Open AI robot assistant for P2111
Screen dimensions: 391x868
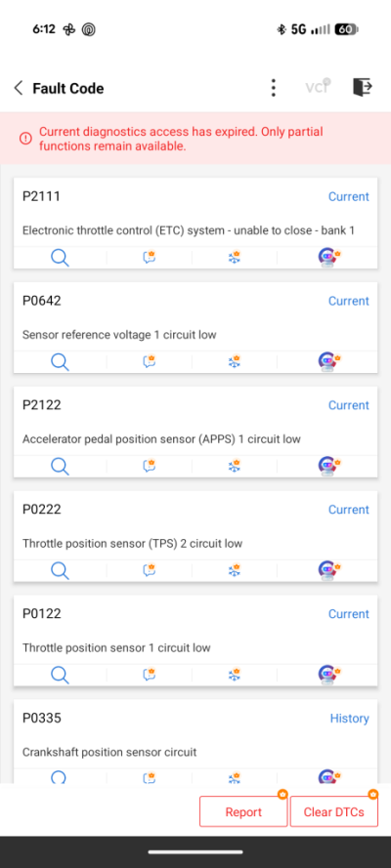point(328,258)
